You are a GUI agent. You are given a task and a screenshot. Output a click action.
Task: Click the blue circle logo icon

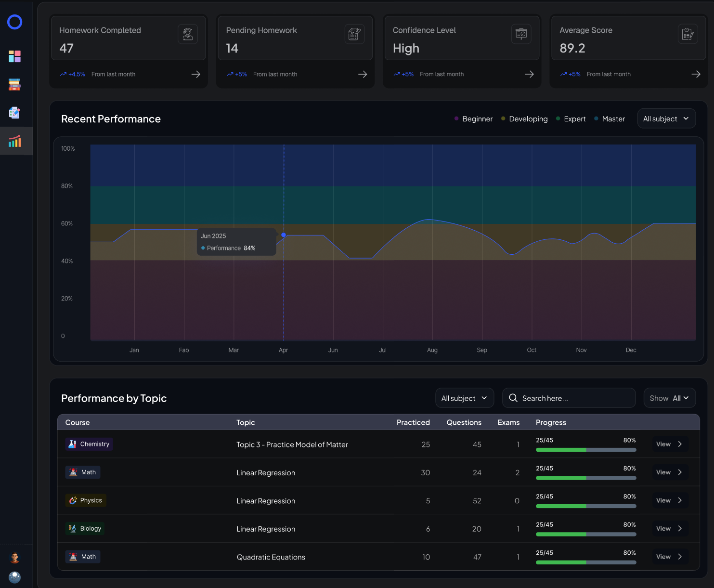point(15,22)
